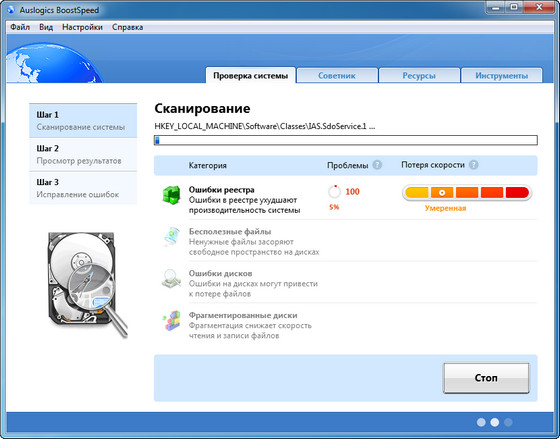This screenshot has height=439, width=560.
Task: Click the hard drive with magnifier image
Action: pos(88,285)
